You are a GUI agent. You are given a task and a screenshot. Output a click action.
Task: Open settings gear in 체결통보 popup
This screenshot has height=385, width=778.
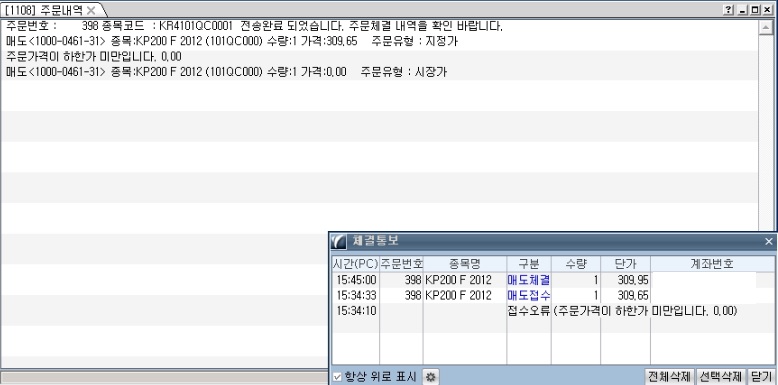[431, 377]
